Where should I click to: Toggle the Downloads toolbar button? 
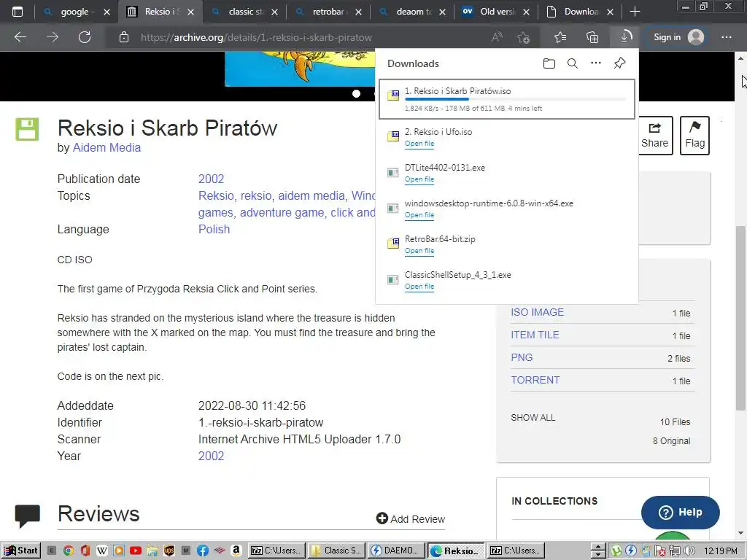coord(625,37)
